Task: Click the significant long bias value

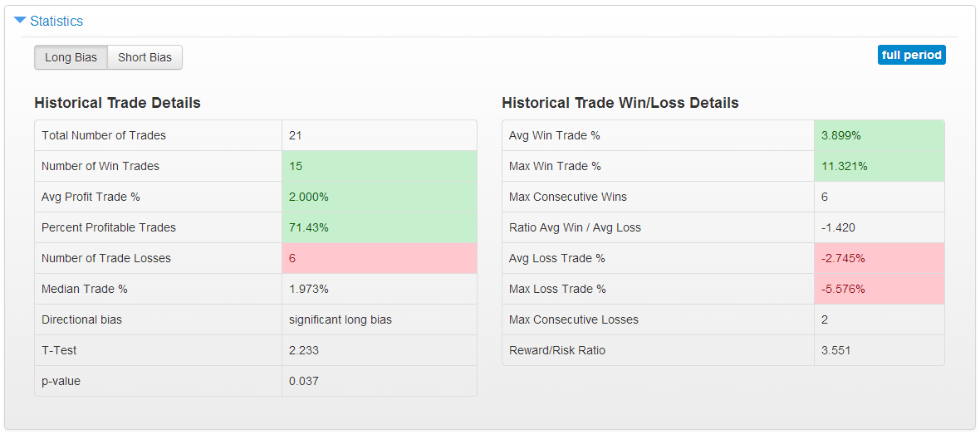Action: point(341,319)
